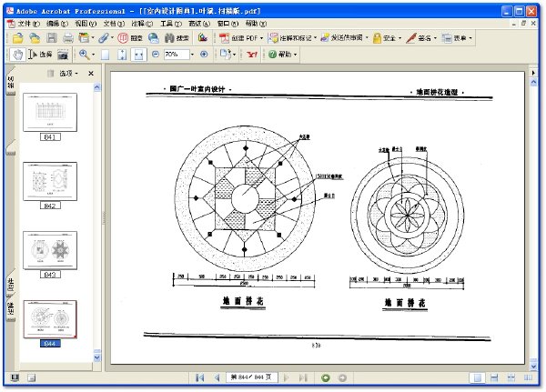Open the zoom percentage dropdown arrow
The height and width of the screenshot is (392, 546).
(192, 55)
